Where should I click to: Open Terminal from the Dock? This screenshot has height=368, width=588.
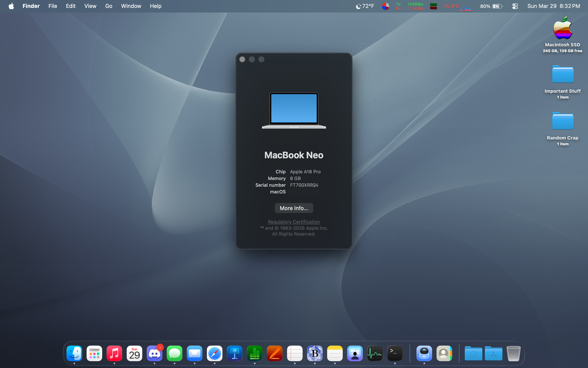click(395, 353)
